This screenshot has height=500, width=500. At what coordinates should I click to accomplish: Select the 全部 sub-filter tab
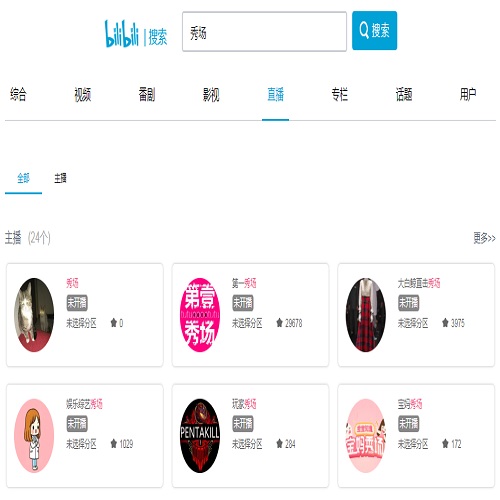pyautogui.click(x=23, y=178)
